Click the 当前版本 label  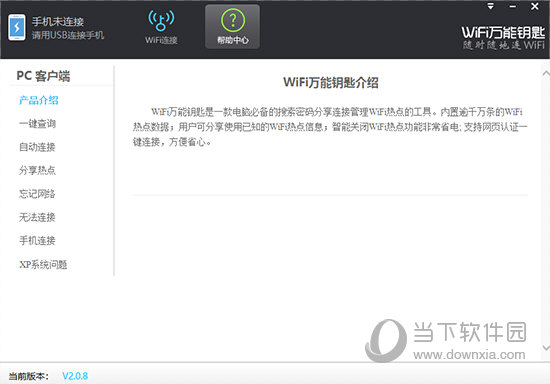click(29, 376)
